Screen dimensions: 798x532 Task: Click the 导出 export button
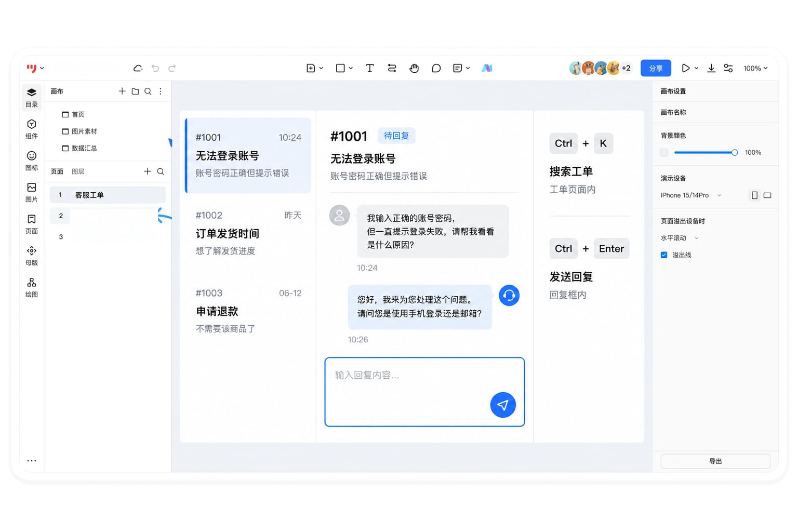(715, 461)
